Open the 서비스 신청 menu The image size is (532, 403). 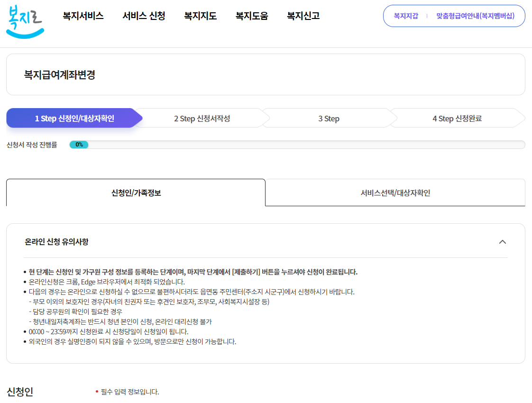[x=143, y=16]
